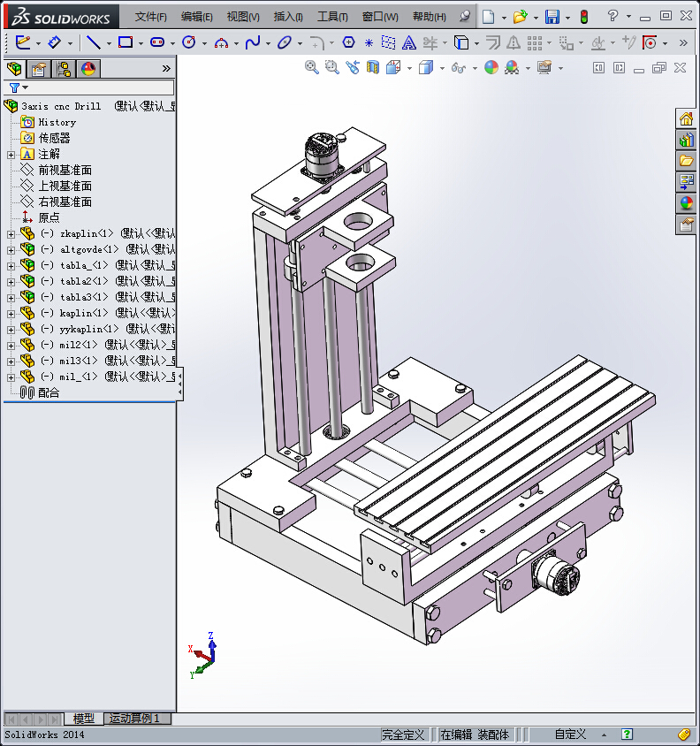Select the 配合 mates folder
700x746 pixels.
[x=49, y=393]
